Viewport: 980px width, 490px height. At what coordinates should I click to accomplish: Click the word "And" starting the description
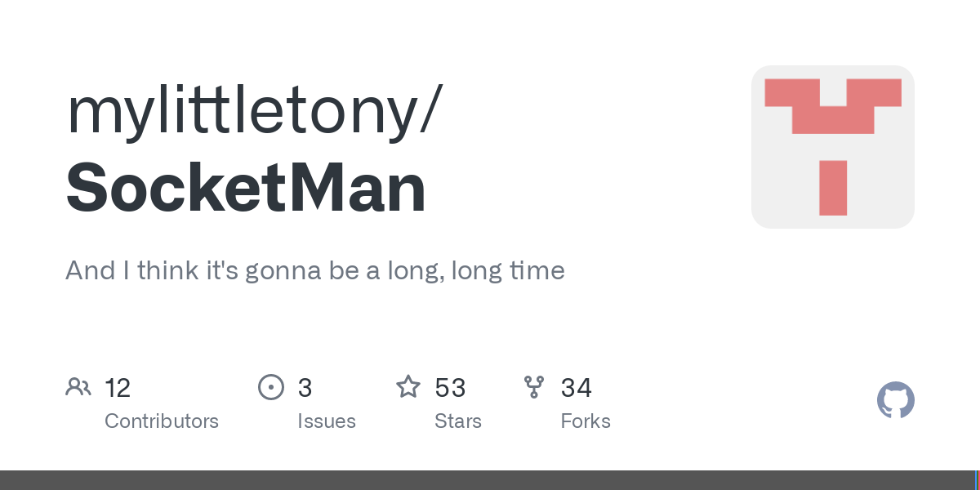pyautogui.click(x=91, y=270)
